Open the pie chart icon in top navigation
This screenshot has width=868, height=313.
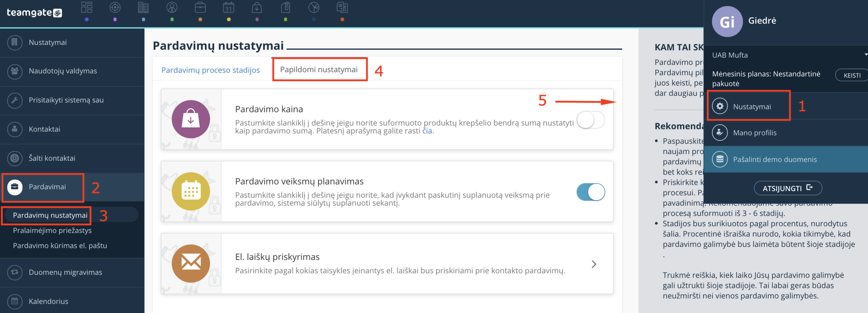[x=314, y=7]
